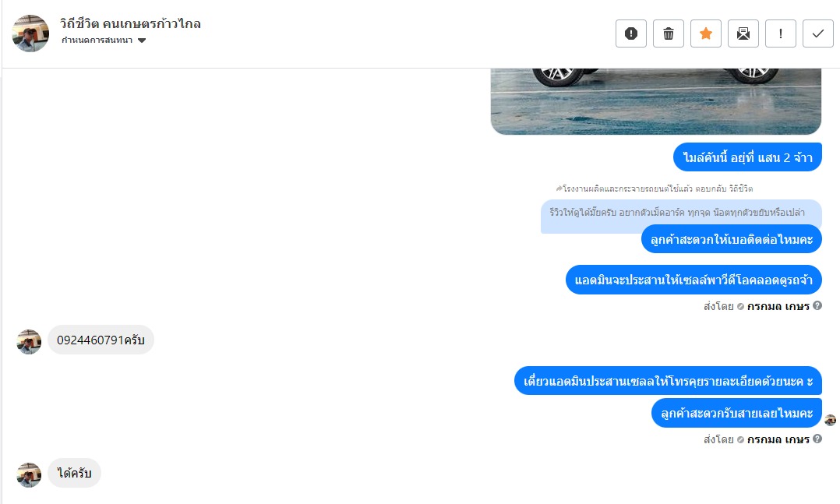Viewport: 840px width, 504px height.
Task: Click the contact name วิถีชีวิต คนเกษตรก้าวไกล
Action: point(130,23)
